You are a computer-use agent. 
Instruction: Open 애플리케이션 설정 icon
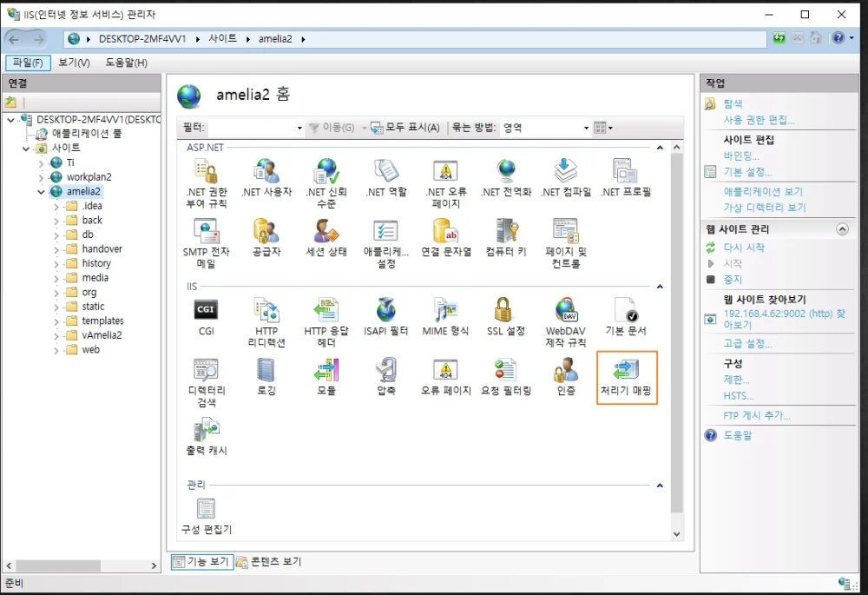[x=386, y=243]
